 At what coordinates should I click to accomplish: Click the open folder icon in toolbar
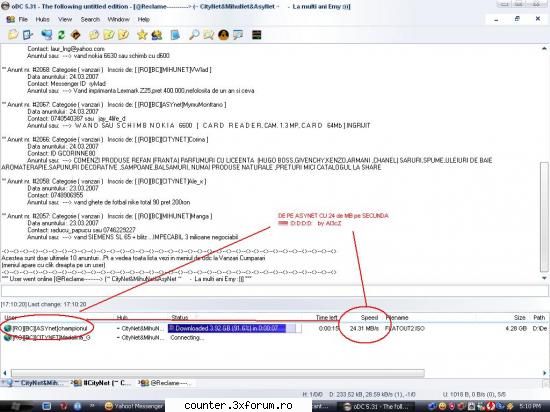click(x=13, y=34)
